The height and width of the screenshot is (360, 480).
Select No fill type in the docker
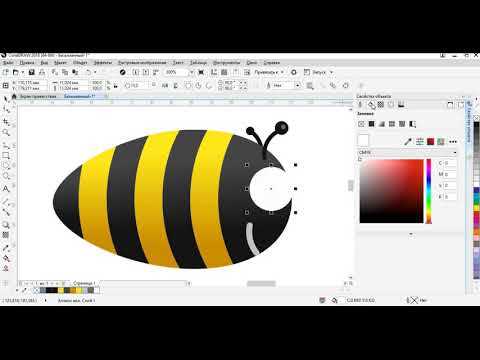tap(361, 124)
